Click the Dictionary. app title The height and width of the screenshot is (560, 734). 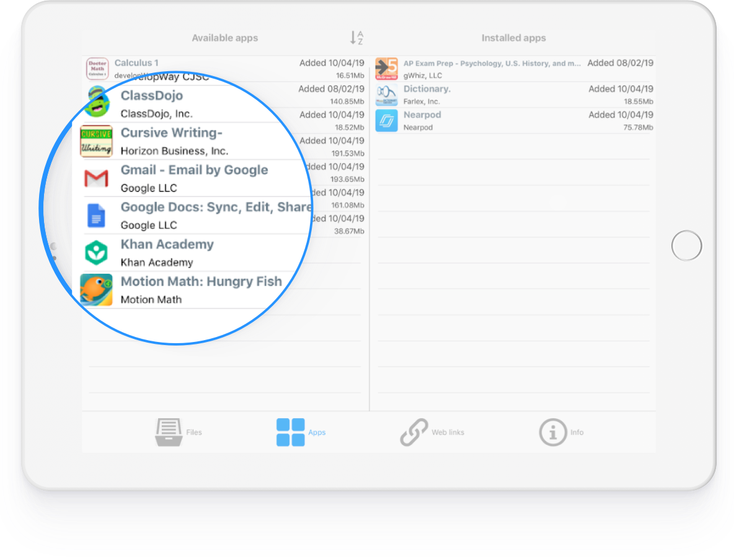[427, 89]
